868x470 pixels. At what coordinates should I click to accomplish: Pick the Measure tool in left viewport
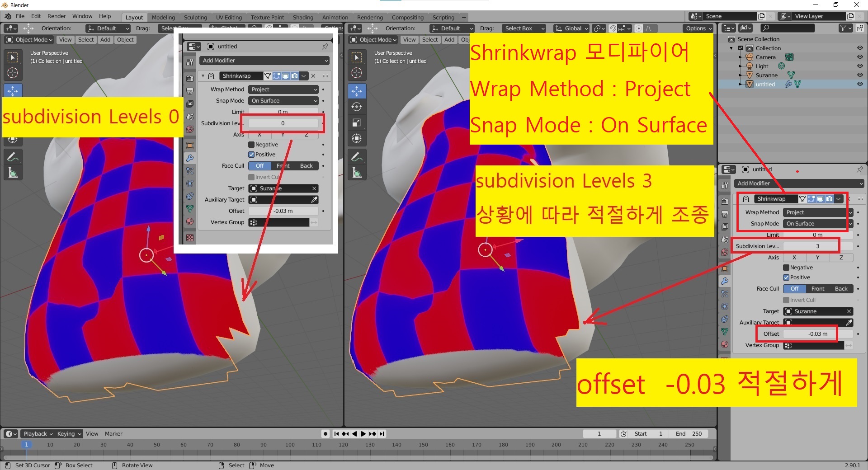13,173
